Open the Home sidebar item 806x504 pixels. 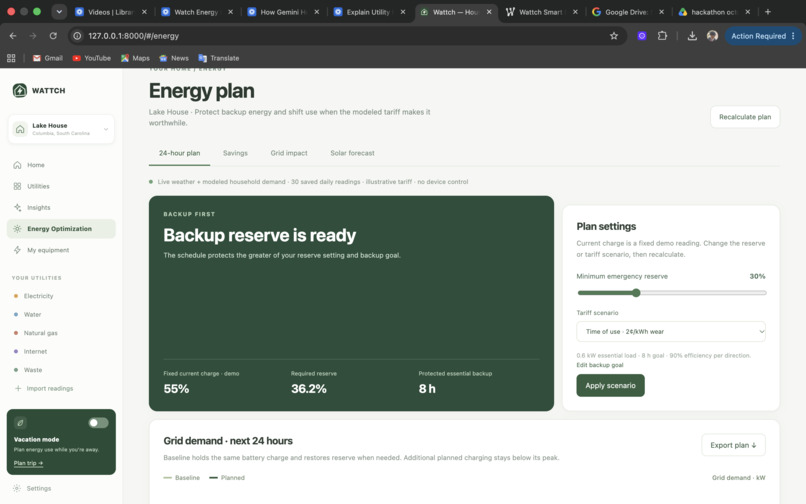(x=61, y=165)
